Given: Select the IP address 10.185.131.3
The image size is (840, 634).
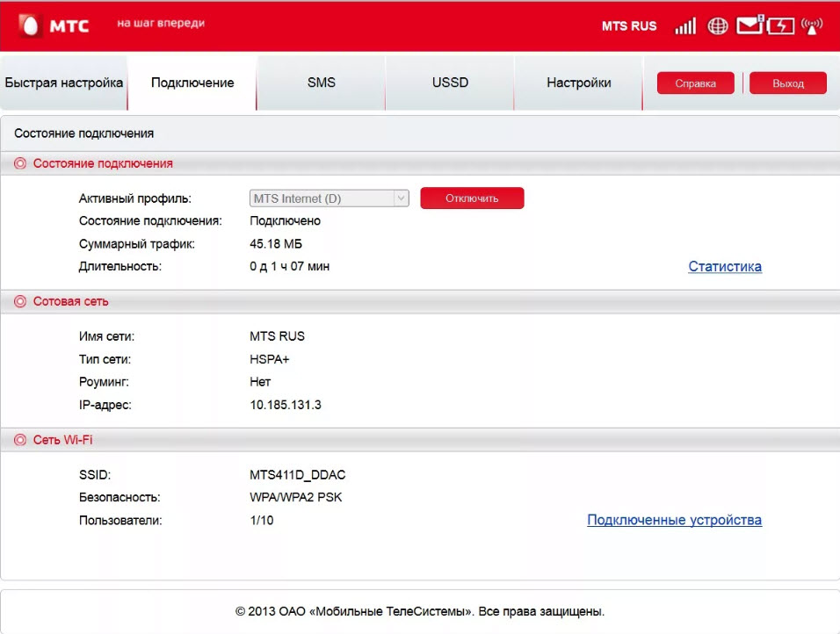Looking at the screenshot, I should pyautogui.click(x=286, y=405).
